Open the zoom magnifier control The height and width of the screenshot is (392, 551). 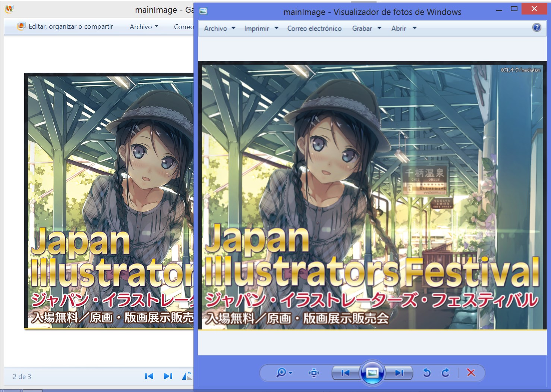coord(281,373)
